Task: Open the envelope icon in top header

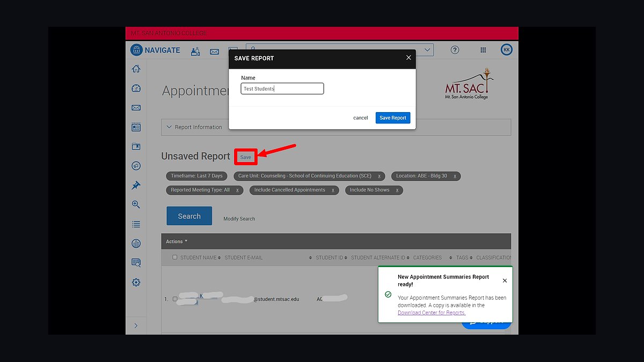Action: (x=214, y=51)
